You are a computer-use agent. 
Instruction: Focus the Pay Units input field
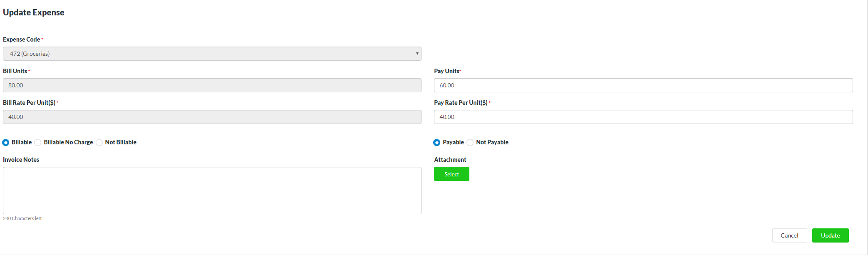coord(643,85)
